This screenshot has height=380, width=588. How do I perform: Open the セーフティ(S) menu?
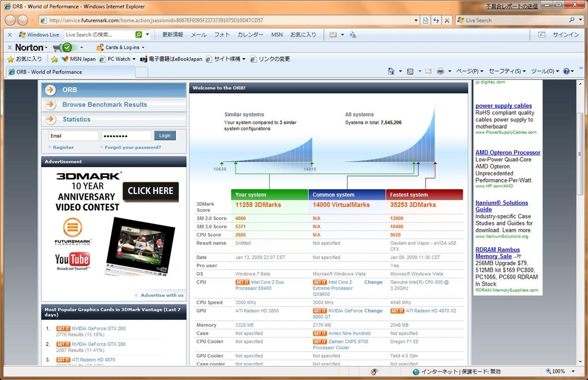[507, 71]
